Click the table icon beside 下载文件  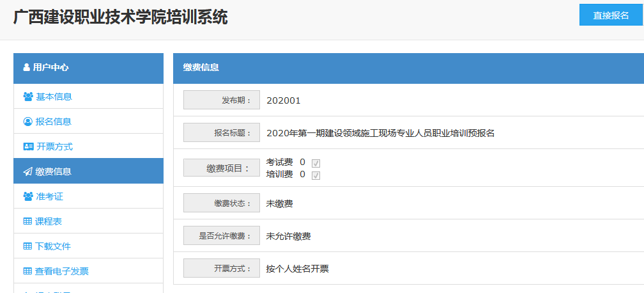pos(27,246)
